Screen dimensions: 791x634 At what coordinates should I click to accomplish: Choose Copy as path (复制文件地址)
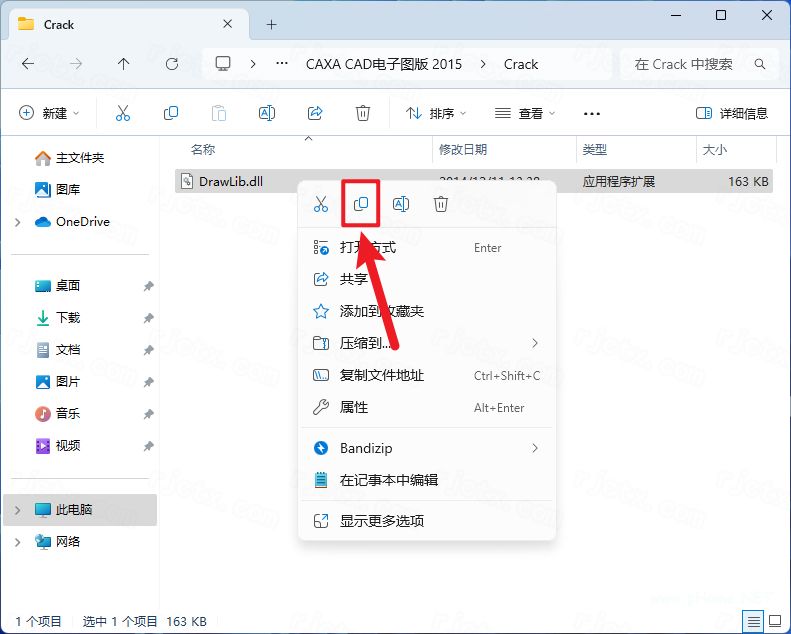427,375
